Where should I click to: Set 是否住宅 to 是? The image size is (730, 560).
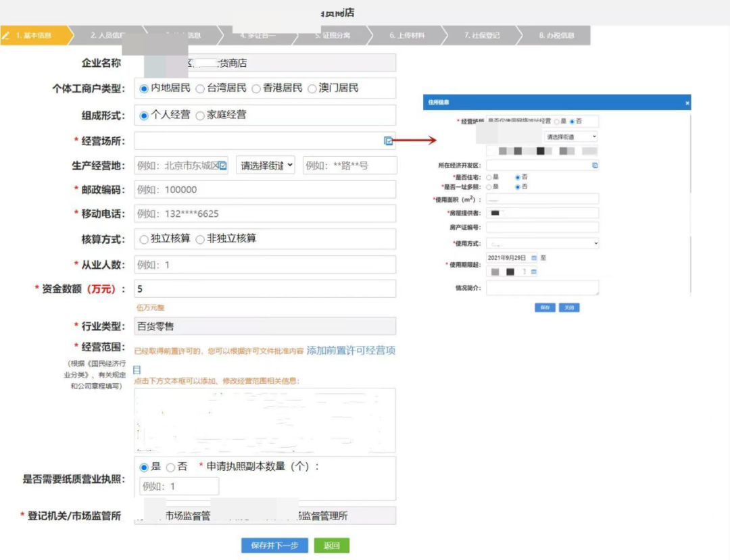click(488, 177)
